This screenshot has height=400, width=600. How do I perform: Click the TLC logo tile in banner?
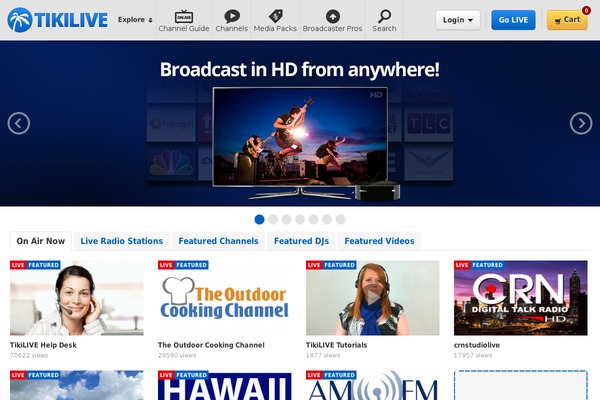(x=429, y=124)
